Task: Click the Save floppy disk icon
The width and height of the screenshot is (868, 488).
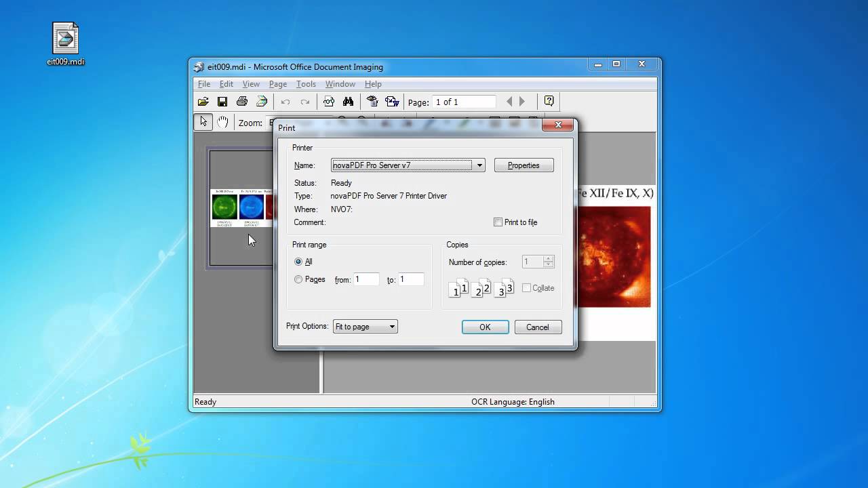Action: tap(222, 102)
